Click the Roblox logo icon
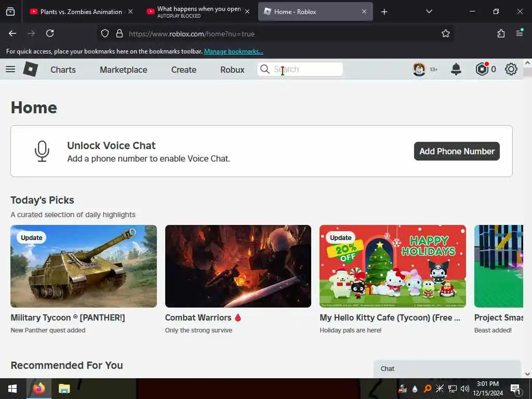The image size is (532, 399). click(x=31, y=69)
